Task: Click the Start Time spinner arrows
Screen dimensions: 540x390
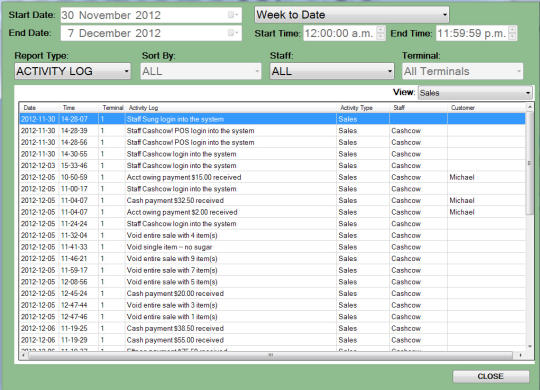Action: click(381, 33)
